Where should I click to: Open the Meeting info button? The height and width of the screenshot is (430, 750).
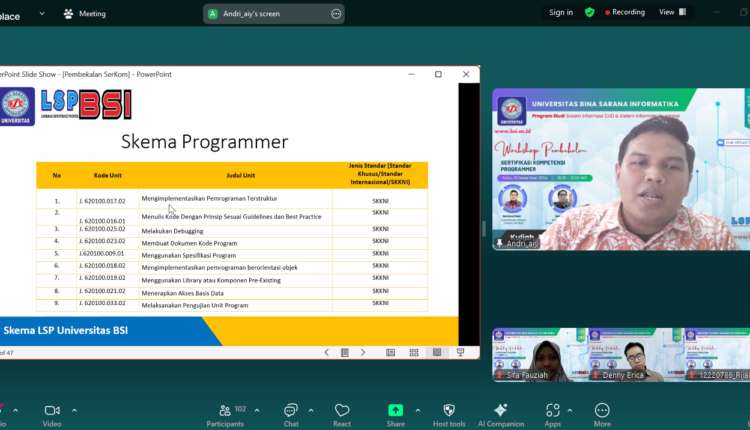[85, 14]
